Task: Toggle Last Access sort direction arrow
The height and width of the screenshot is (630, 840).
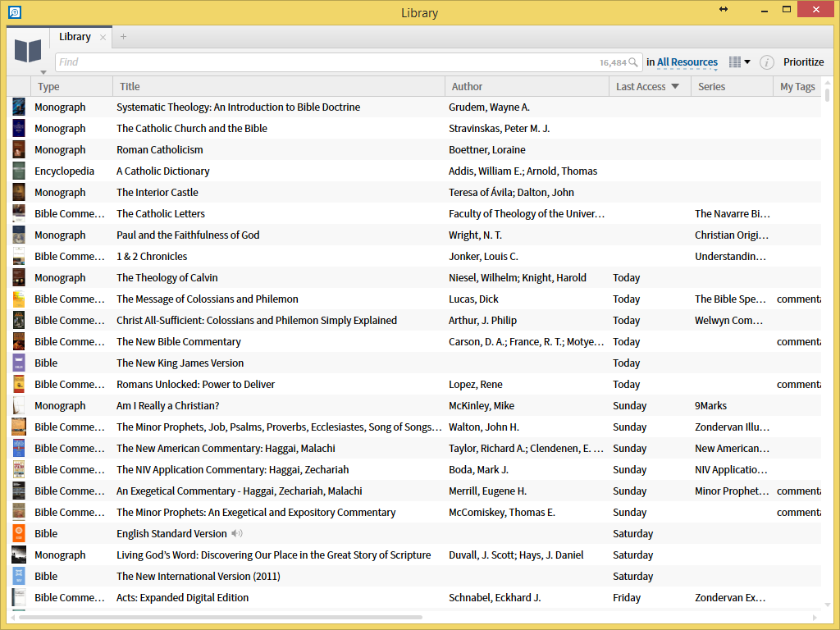Action: [675, 86]
